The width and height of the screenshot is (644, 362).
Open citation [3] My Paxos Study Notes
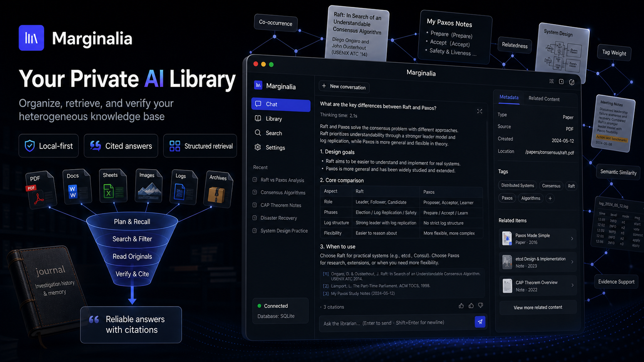point(359,294)
